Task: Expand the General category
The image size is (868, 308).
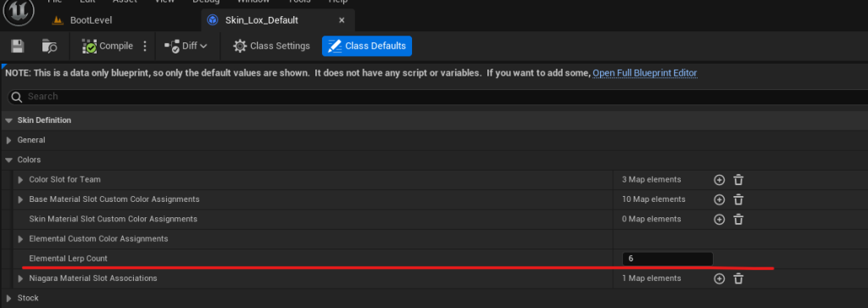Action: (x=8, y=140)
